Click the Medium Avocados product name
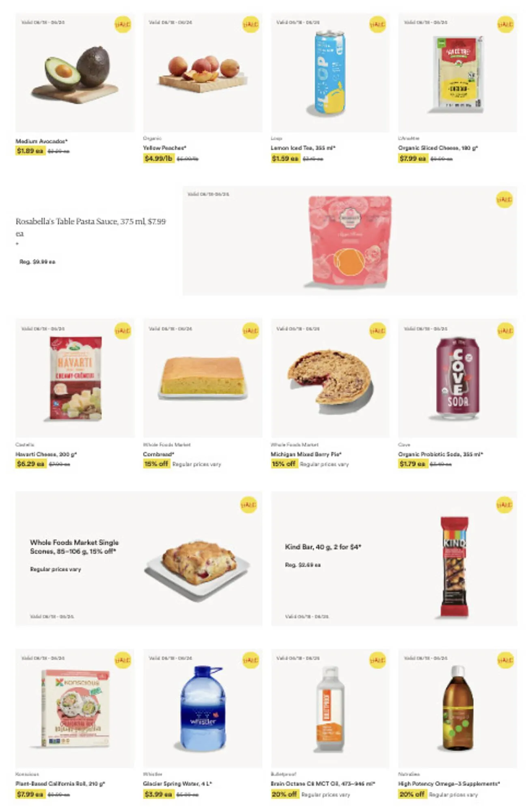Screen dimensions: 526x812 [x=41, y=141]
